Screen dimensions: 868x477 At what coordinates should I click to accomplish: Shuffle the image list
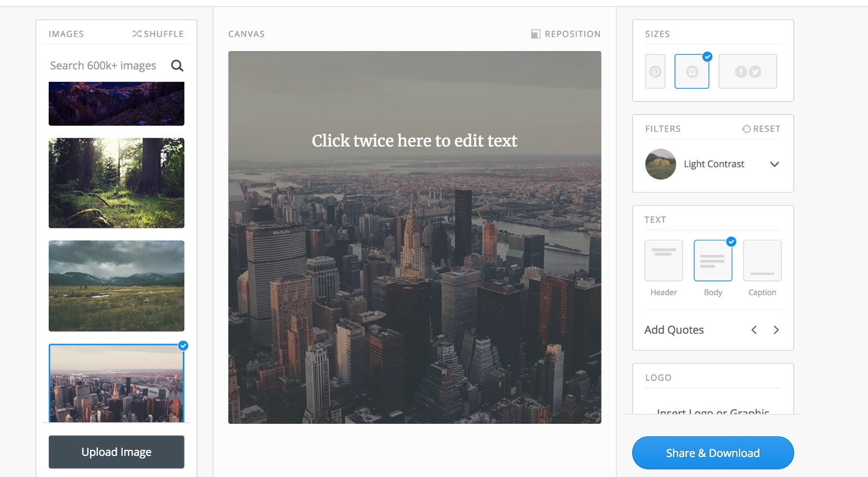pos(158,34)
